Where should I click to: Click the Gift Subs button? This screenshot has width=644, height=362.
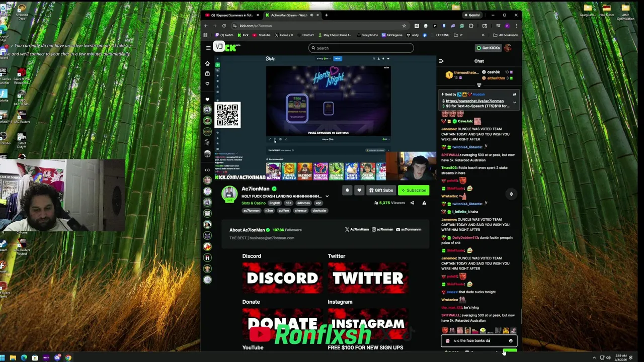click(381, 190)
